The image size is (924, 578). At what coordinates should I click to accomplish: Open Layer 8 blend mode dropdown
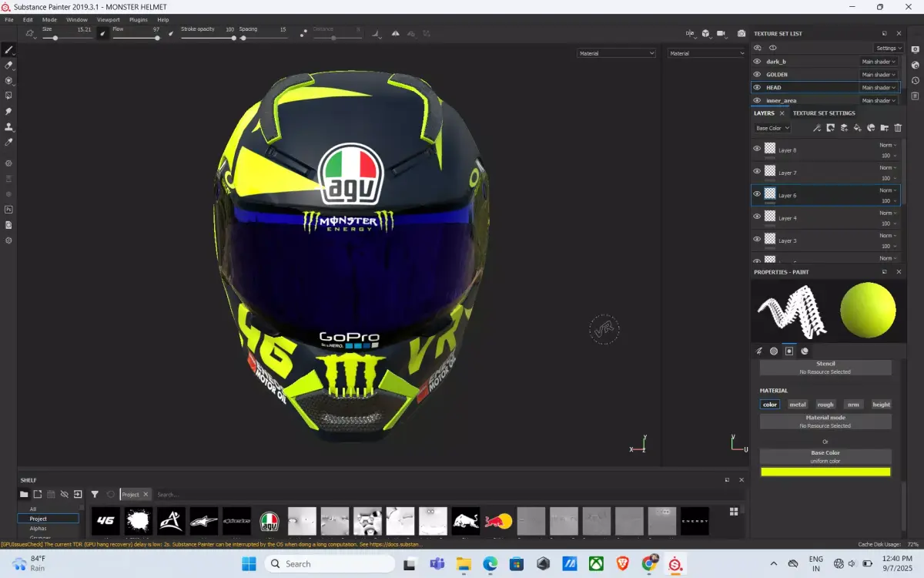(x=888, y=145)
